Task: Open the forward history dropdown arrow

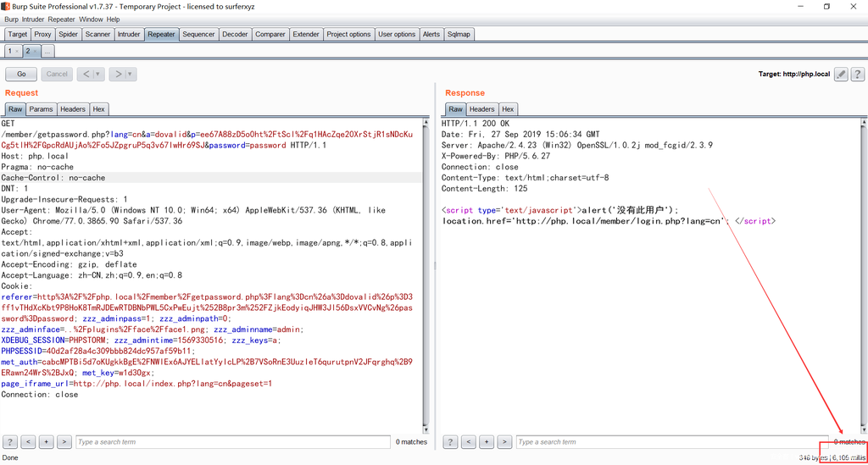Action: tap(130, 74)
